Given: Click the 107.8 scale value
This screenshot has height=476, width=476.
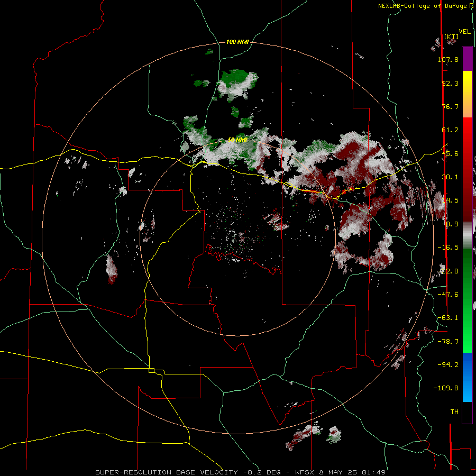Looking at the screenshot, I should tap(448, 59).
